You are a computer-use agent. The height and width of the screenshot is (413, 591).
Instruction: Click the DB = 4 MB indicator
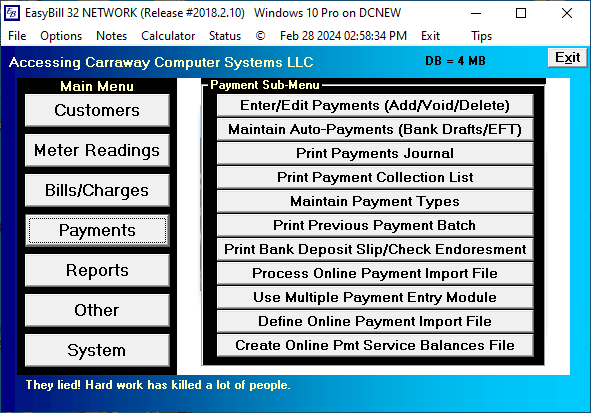[455, 61]
